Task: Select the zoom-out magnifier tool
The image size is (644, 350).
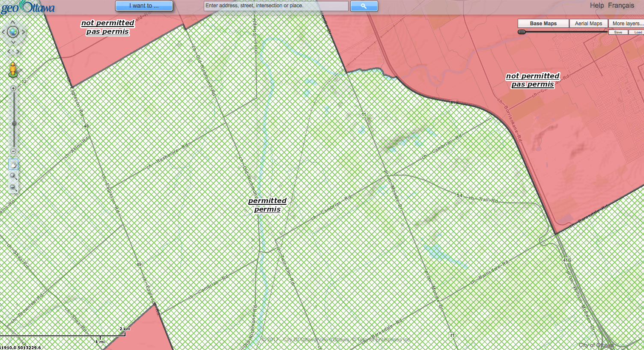Action: tap(13, 188)
